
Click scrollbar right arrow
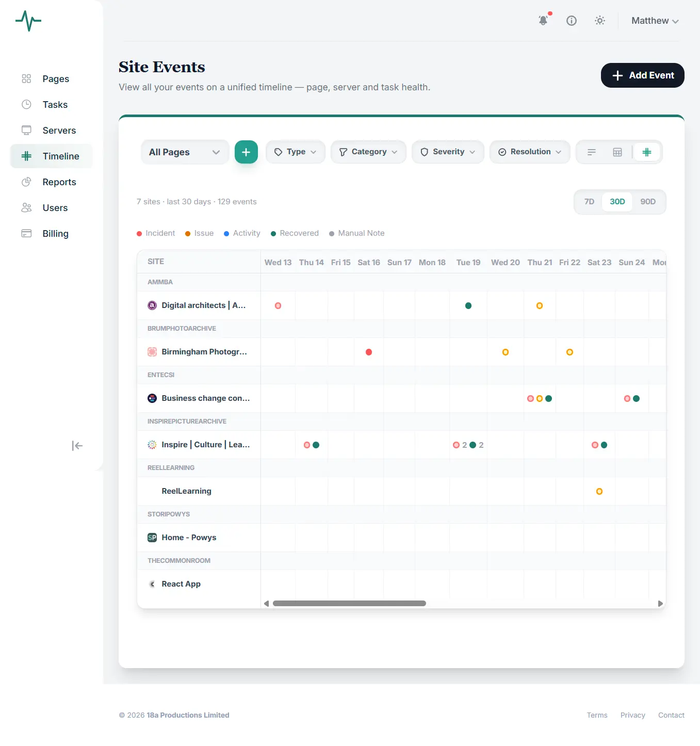(x=660, y=604)
